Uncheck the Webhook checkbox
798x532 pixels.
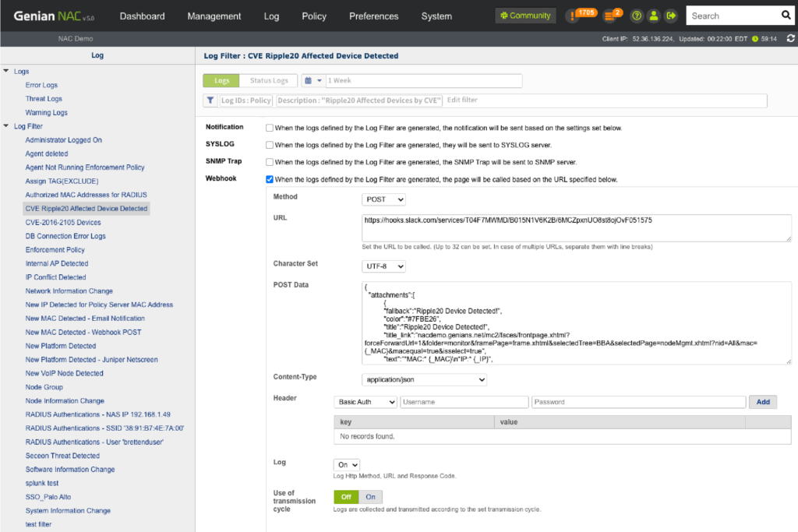pos(270,179)
